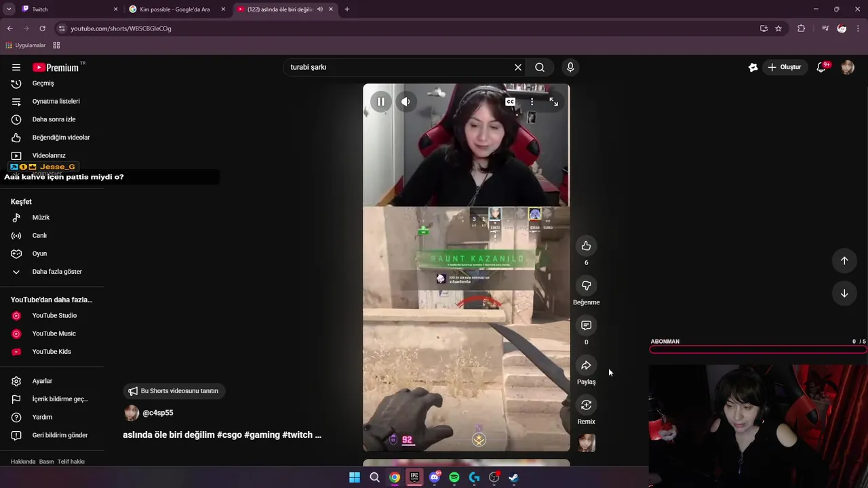Screen dimensions: 868x488
Task: Go to previous Short with up arrow
Action: [844, 261]
